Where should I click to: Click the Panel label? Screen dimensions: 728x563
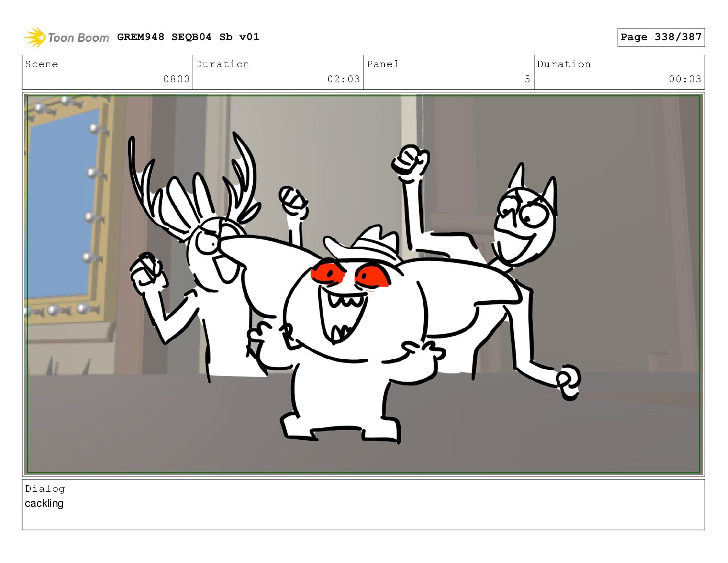point(383,64)
